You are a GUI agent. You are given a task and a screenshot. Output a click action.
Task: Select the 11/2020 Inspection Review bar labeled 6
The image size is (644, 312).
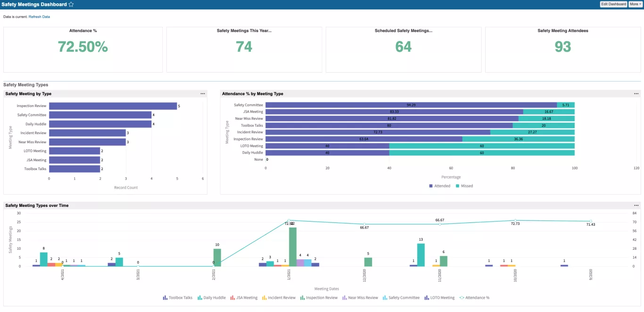coord(444,261)
